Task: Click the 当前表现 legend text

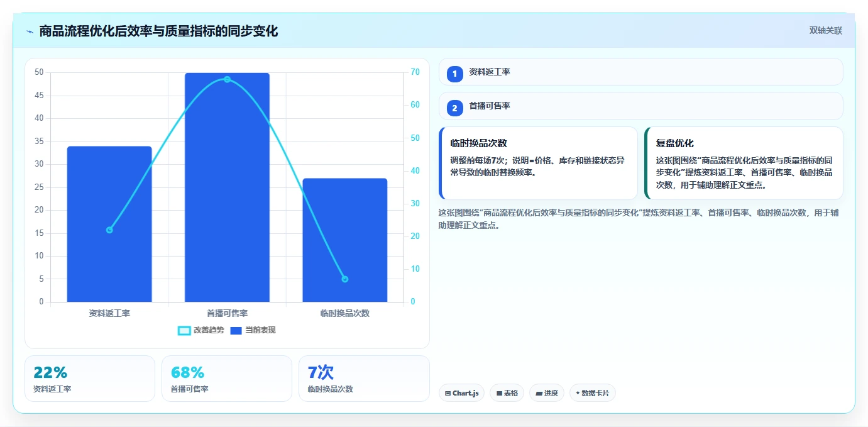Action: click(260, 330)
